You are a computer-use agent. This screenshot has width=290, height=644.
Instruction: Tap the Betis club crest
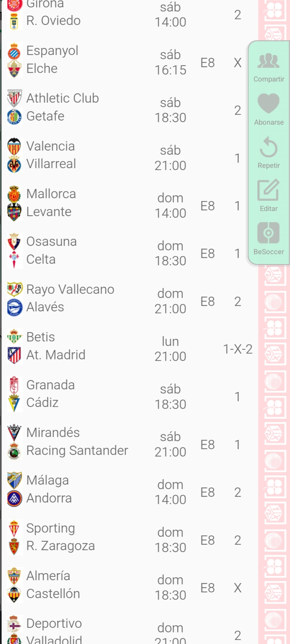(x=14, y=337)
